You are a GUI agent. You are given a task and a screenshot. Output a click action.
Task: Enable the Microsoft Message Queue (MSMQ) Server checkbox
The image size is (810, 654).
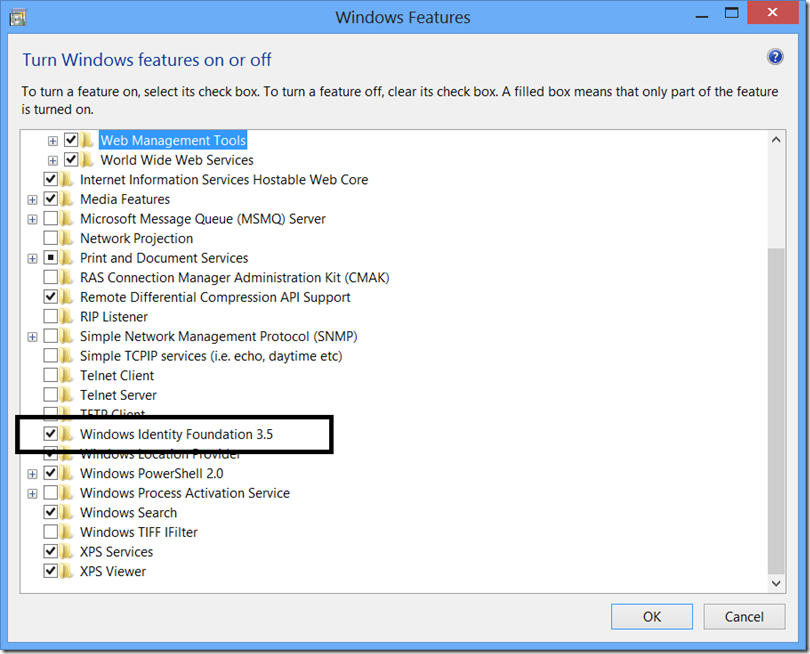click(x=51, y=219)
